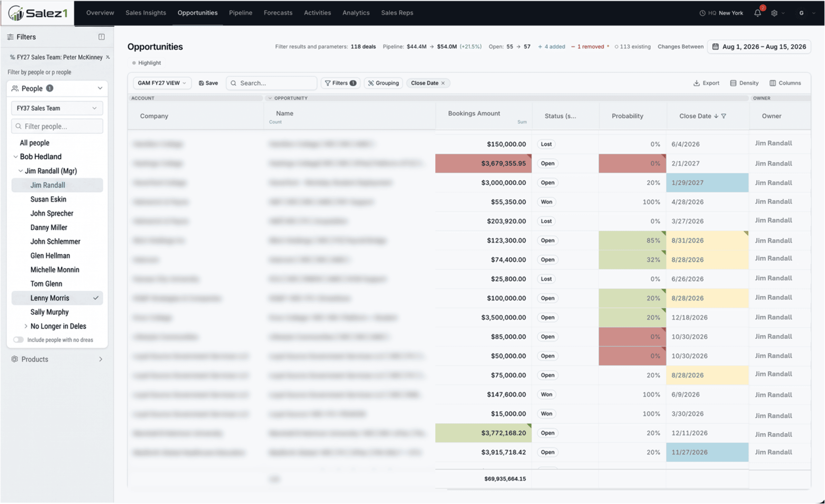Open the Columns chooser
The width and height of the screenshot is (825, 504).
pyautogui.click(x=785, y=83)
